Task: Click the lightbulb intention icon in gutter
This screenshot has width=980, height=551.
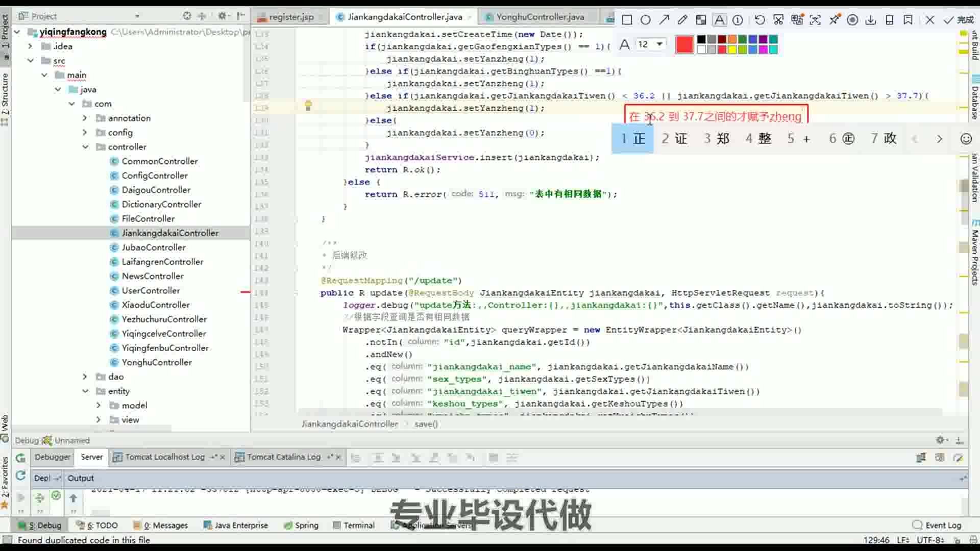Action: (308, 106)
